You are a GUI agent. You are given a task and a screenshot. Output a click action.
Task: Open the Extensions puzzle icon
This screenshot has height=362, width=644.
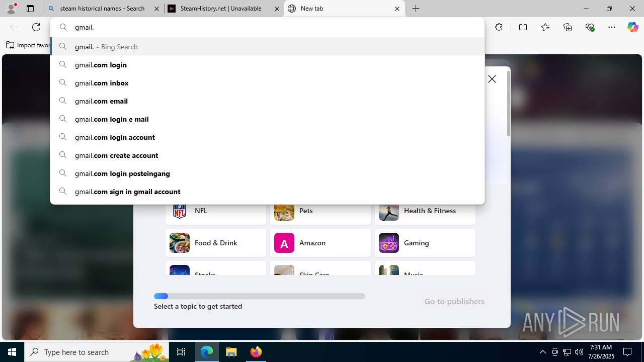pyautogui.click(x=499, y=27)
